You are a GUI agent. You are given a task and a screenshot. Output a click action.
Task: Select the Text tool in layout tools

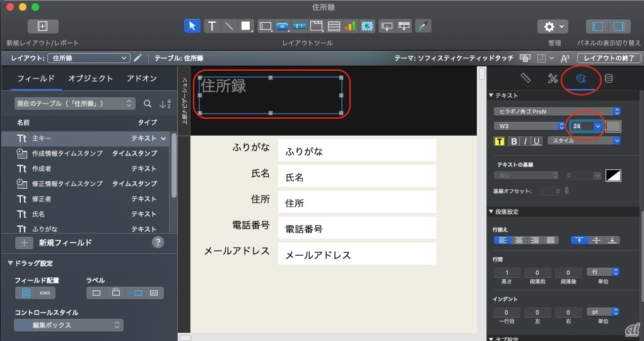212,26
